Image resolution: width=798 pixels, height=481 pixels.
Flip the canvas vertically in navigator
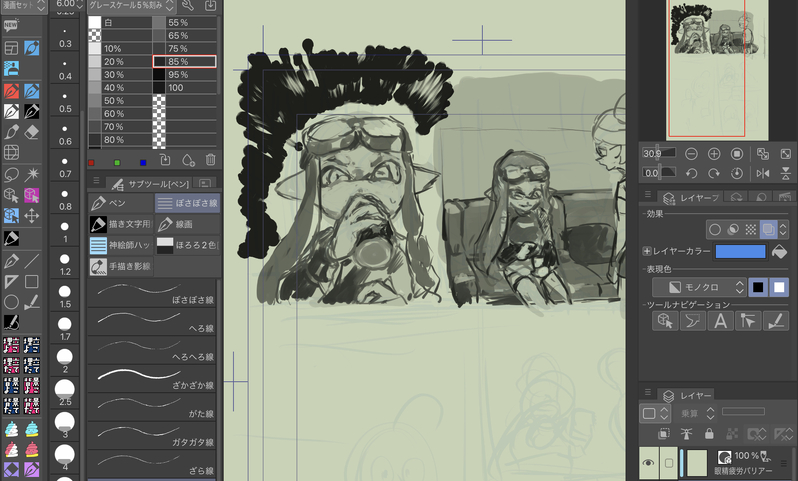pyautogui.click(x=786, y=174)
